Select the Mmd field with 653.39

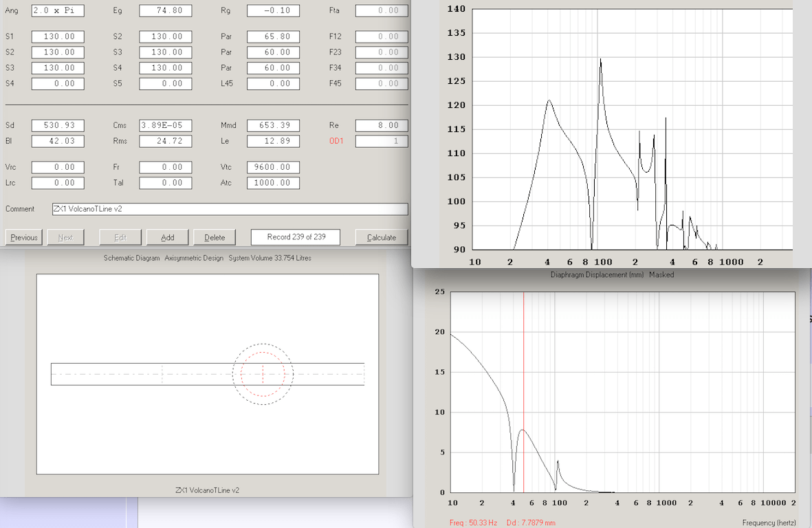tap(274, 125)
